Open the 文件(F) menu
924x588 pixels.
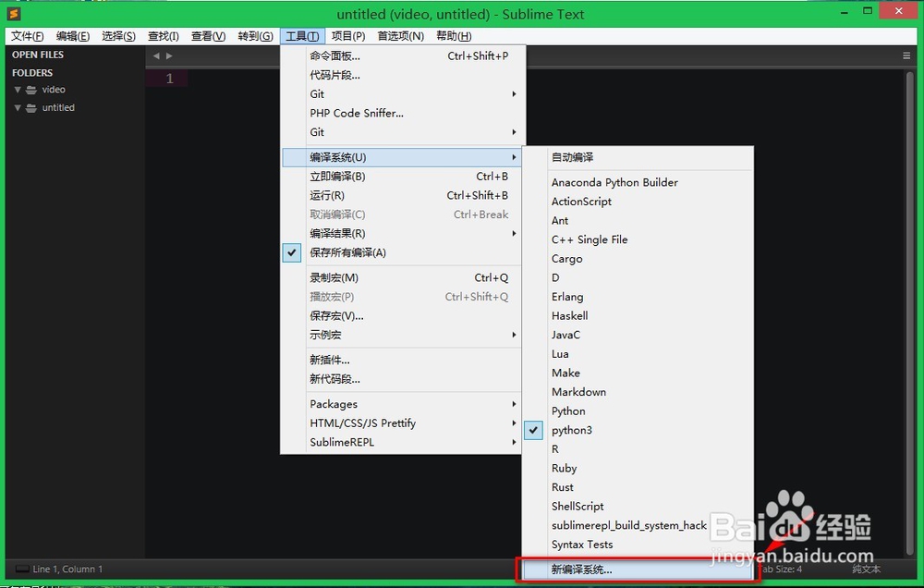coord(27,36)
